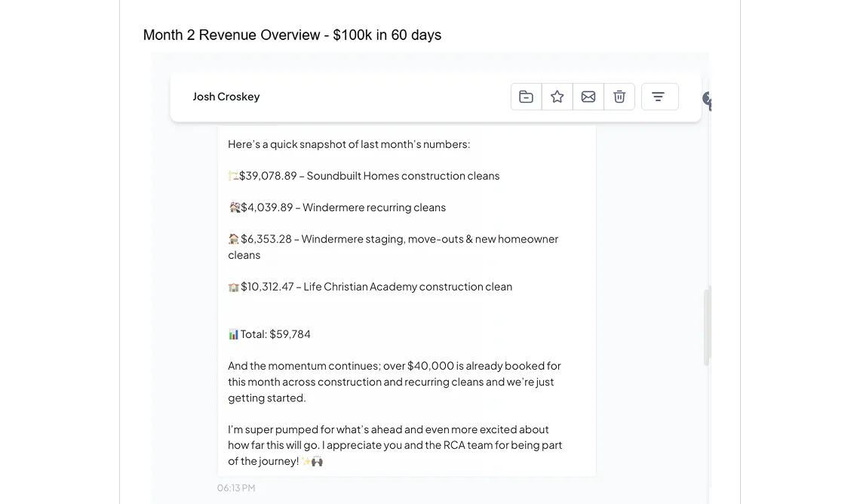Click the house emoji before $6,353.28
Image resolution: width=860 pixels, height=504 pixels.
234,239
